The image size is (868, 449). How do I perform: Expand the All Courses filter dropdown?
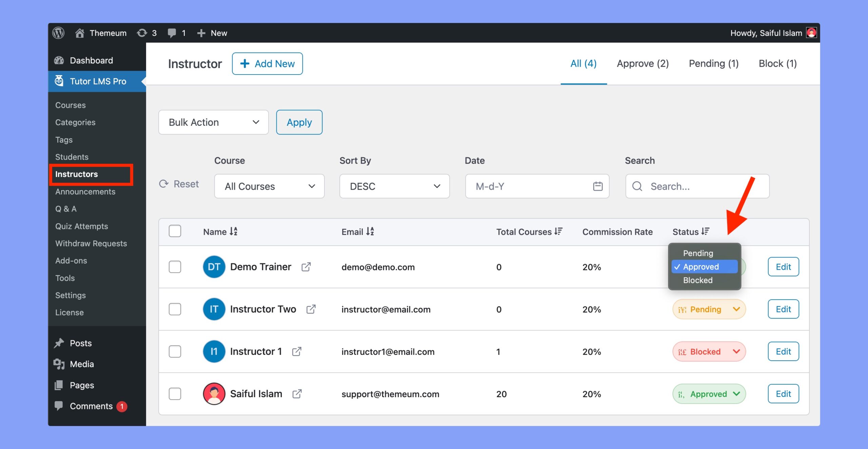(269, 186)
